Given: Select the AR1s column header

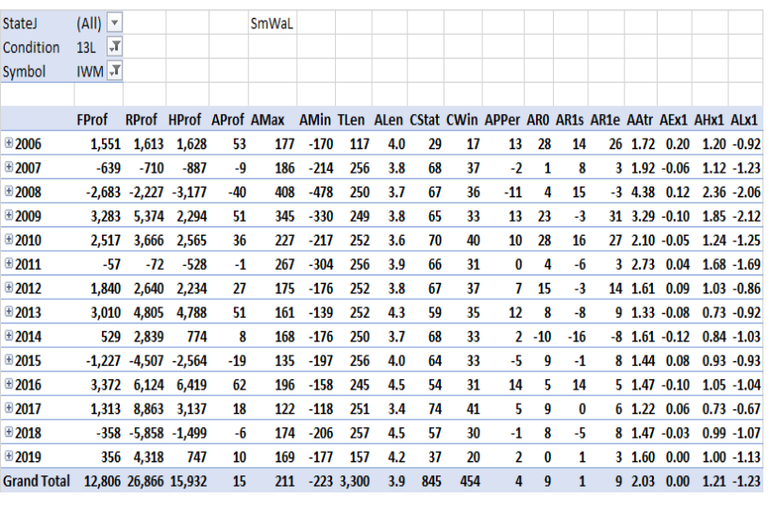Looking at the screenshot, I should point(570,120).
